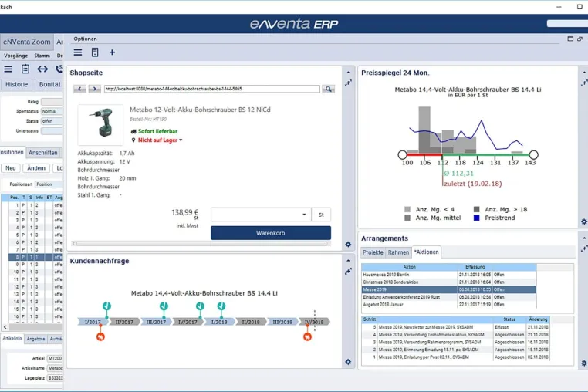Switch to the *Aktionen tab
This screenshot has height=392, width=588.
pos(427,252)
